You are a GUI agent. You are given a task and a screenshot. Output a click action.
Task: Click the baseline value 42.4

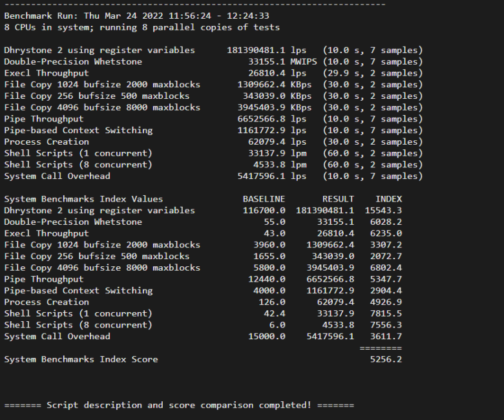click(274, 313)
